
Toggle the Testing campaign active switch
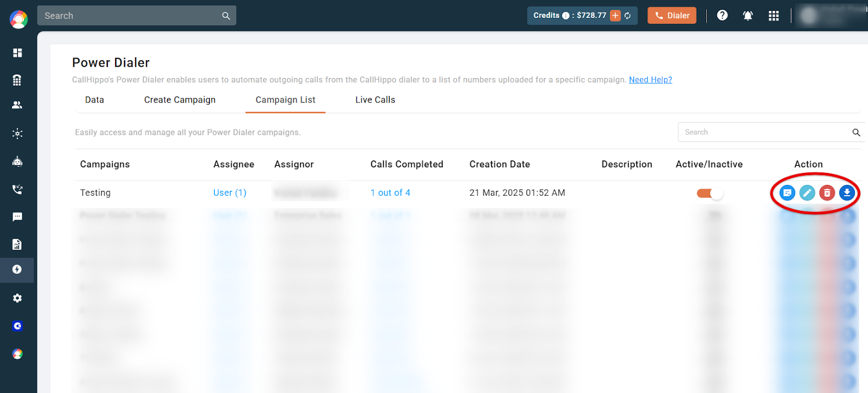coord(710,193)
